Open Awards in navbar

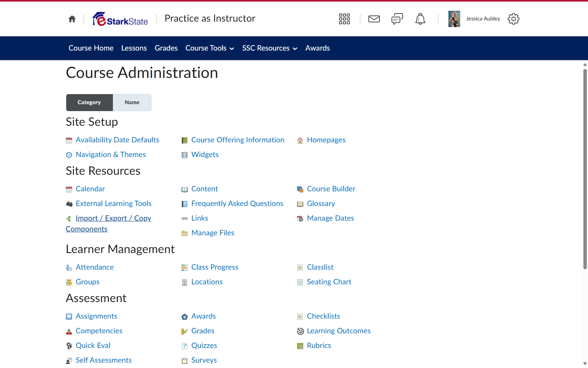tap(318, 48)
